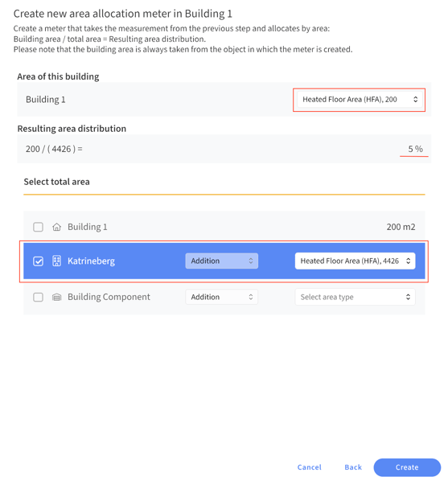Enable the Building Component checkbox
The image size is (448, 481).
[38, 297]
